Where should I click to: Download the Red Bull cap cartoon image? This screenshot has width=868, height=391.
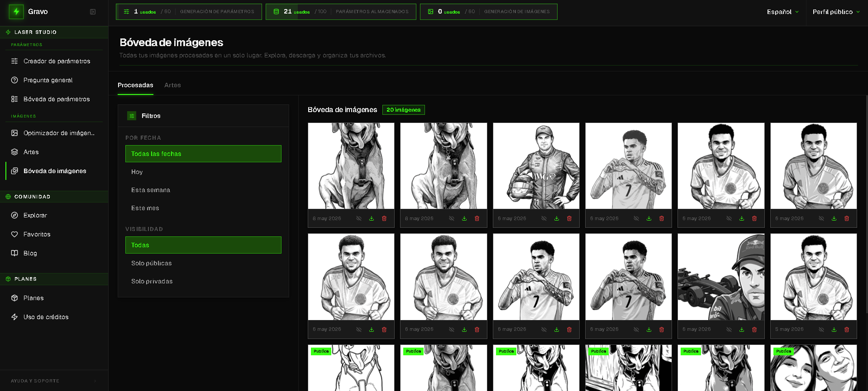click(x=742, y=330)
